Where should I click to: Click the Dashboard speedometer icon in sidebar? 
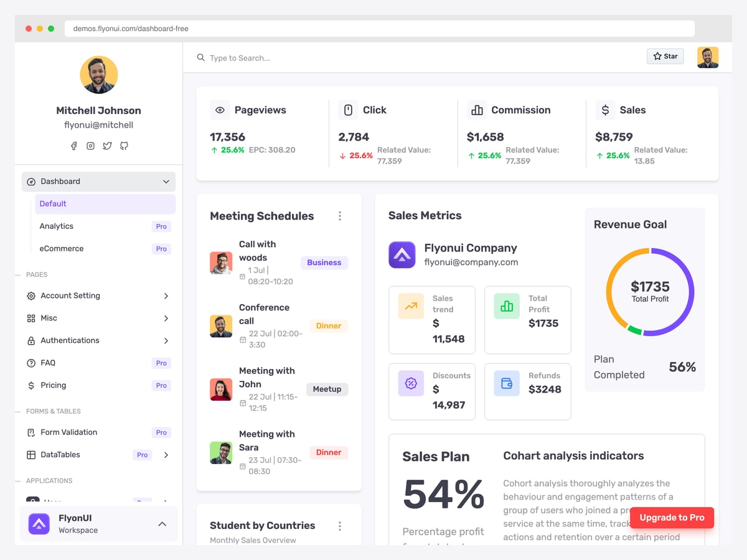point(31,182)
